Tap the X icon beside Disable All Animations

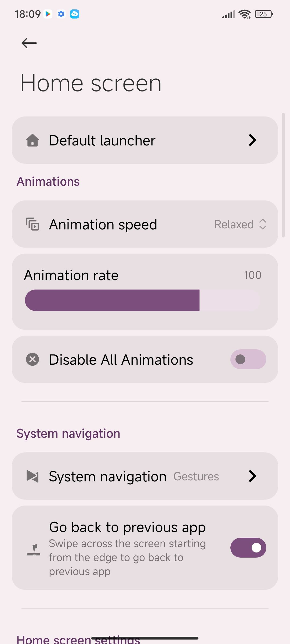(32, 359)
